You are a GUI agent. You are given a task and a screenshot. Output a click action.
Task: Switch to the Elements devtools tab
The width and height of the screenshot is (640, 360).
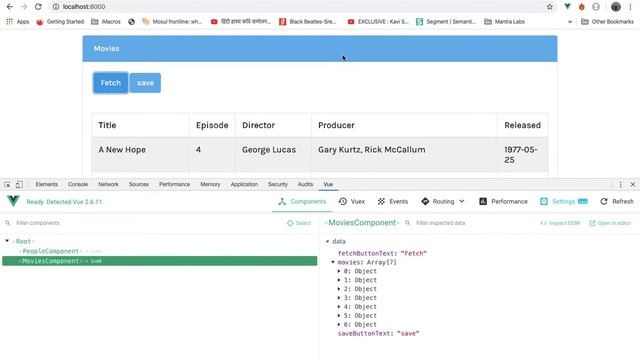tap(47, 184)
